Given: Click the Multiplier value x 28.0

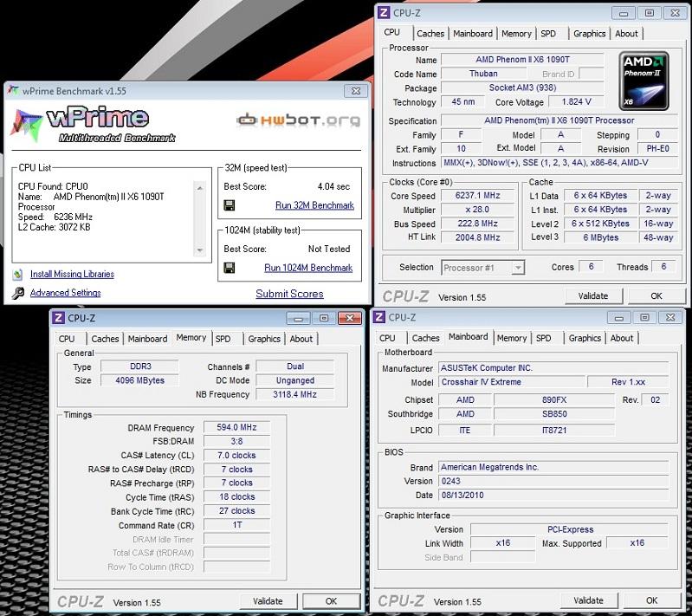Looking at the screenshot, I should click(x=477, y=210).
